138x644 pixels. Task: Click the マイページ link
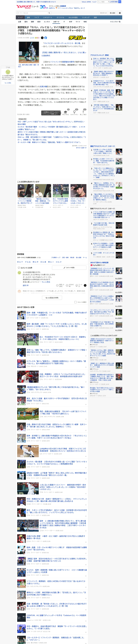tap(103, 13)
